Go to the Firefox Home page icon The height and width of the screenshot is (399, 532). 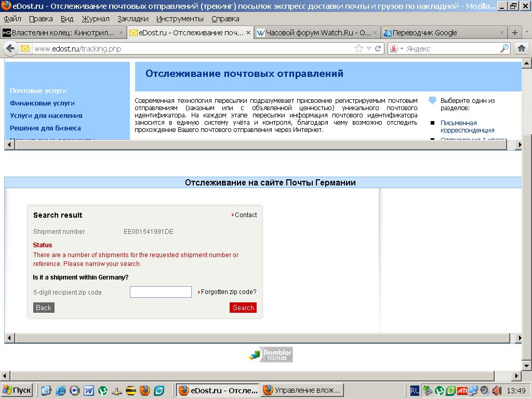coord(522,48)
